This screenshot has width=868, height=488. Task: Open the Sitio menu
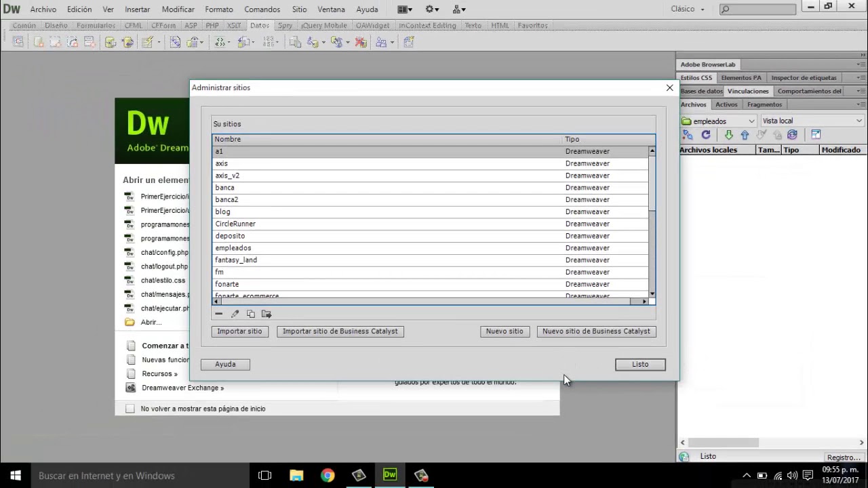(x=299, y=9)
